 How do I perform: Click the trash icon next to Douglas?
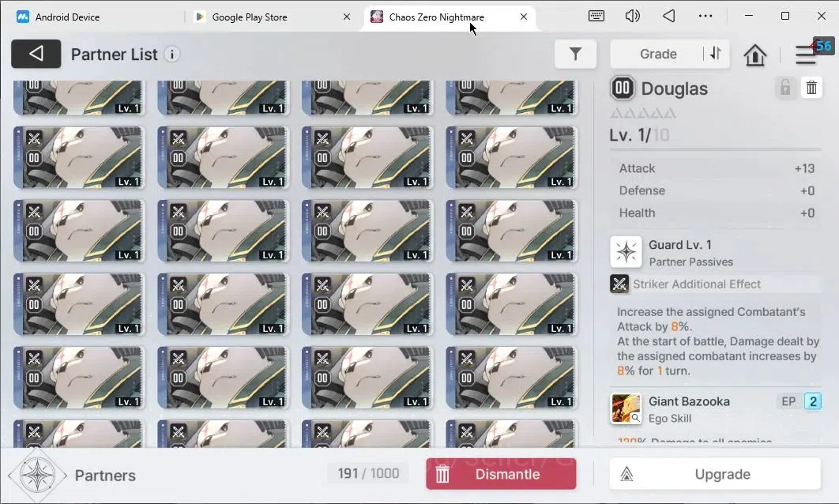(x=811, y=87)
